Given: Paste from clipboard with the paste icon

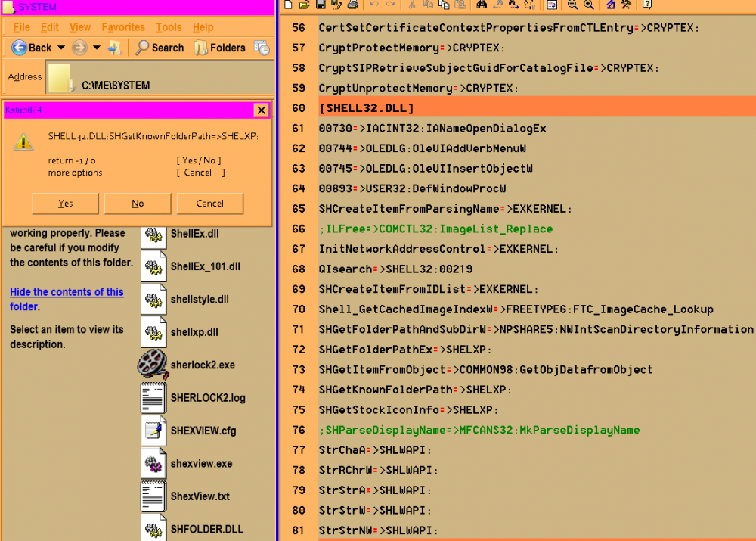Looking at the screenshot, I should coord(460,5).
